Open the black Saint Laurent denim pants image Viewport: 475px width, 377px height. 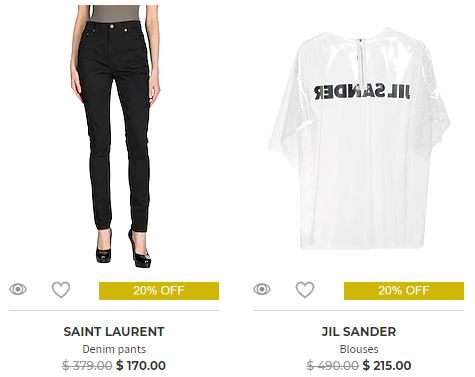[115, 137]
